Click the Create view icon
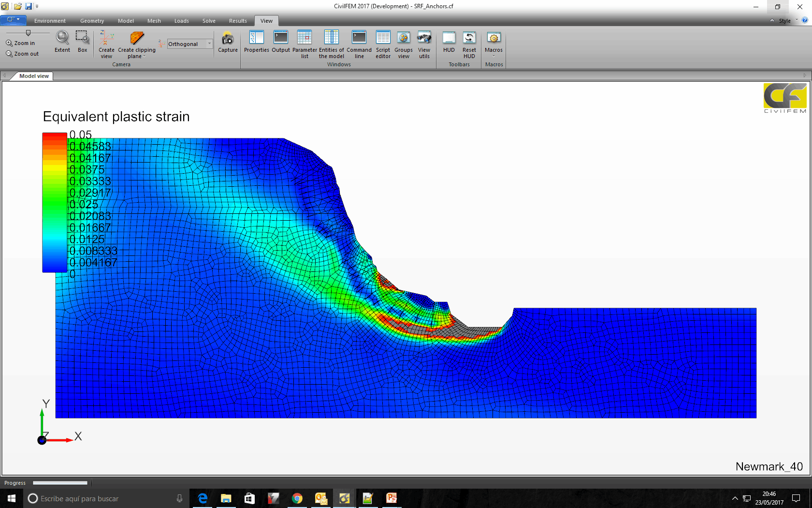The height and width of the screenshot is (508, 812). pyautogui.click(x=106, y=39)
